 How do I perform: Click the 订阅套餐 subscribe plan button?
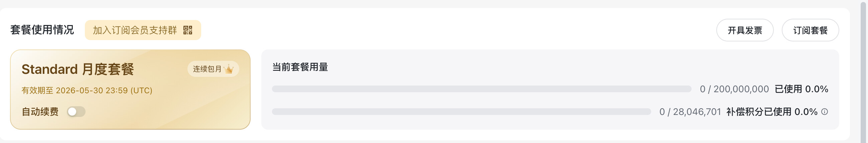(x=811, y=30)
